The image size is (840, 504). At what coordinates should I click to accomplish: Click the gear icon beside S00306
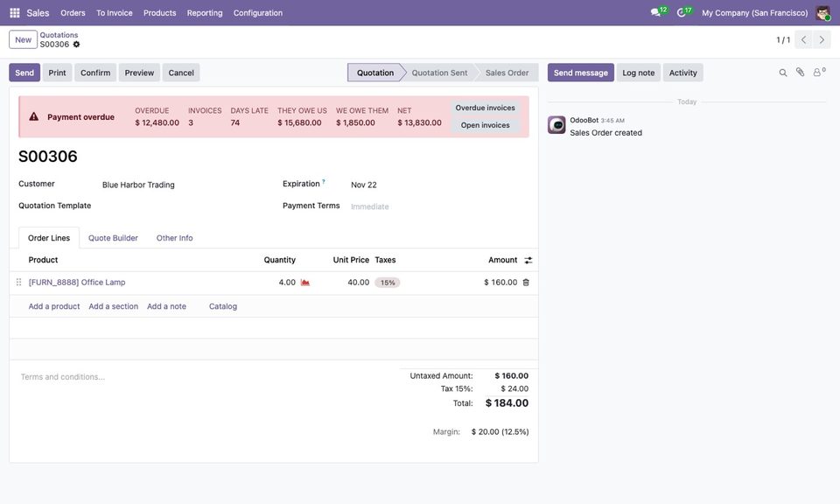(77, 45)
